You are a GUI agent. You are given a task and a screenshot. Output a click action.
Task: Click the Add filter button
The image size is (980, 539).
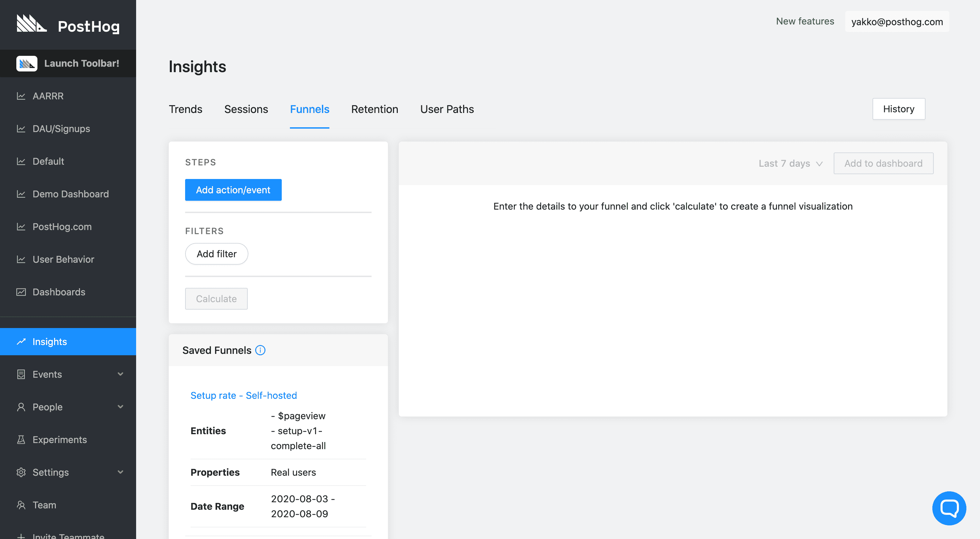coord(216,254)
